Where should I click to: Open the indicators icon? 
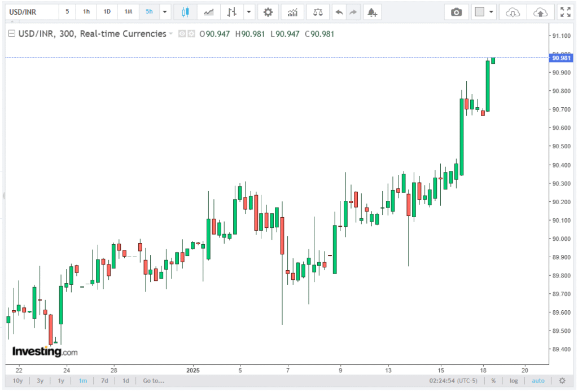click(x=292, y=12)
